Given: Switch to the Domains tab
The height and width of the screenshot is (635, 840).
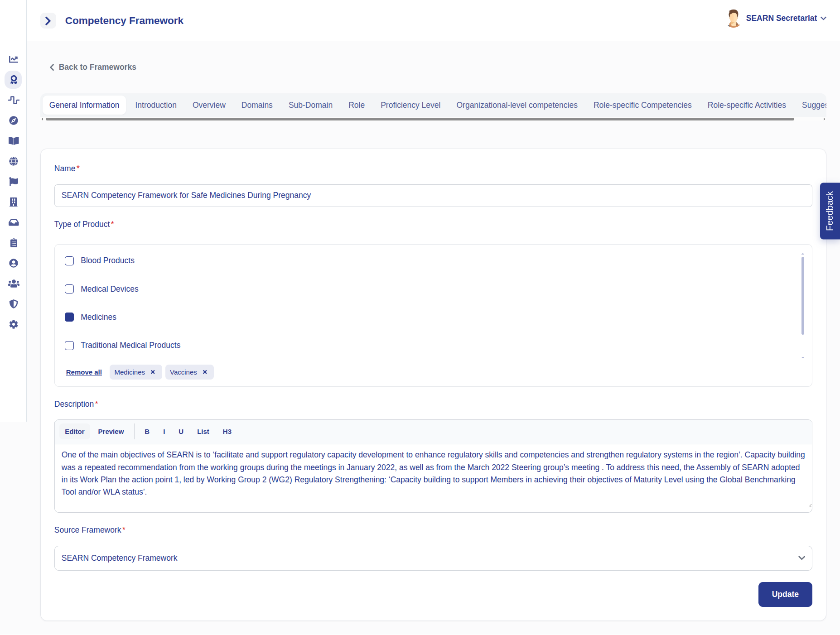Looking at the screenshot, I should 257,105.
